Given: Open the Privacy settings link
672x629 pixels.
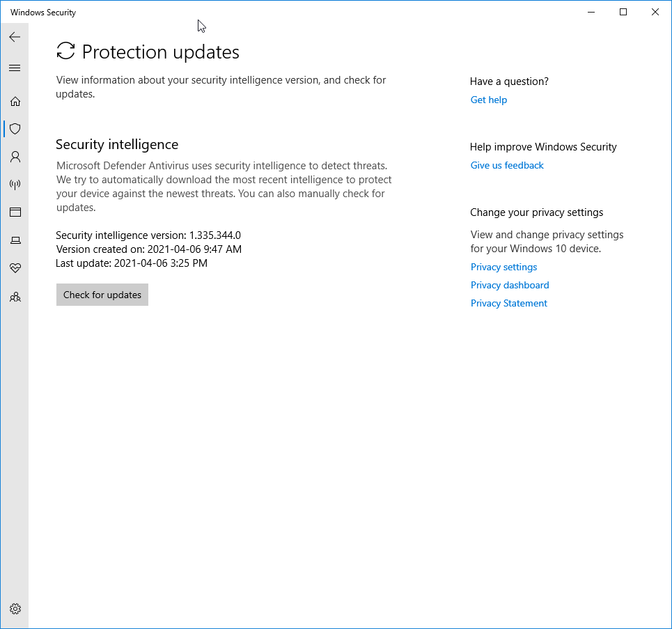Looking at the screenshot, I should point(503,267).
